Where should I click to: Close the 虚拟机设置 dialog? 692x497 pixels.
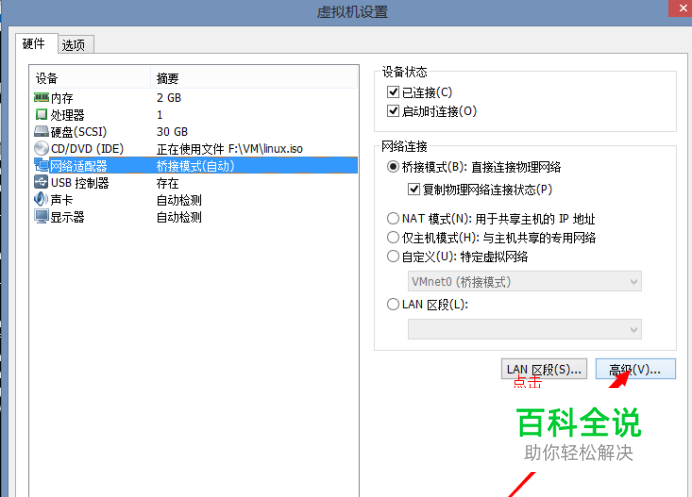click(681, 8)
